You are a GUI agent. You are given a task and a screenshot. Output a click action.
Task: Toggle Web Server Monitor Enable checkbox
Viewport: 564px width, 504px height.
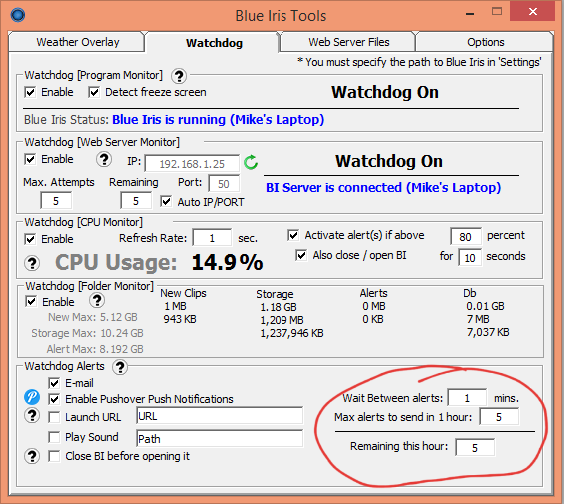point(30,159)
